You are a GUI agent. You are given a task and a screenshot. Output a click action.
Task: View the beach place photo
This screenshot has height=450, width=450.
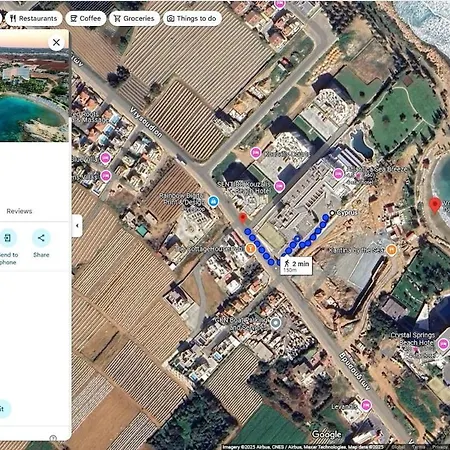(34, 86)
